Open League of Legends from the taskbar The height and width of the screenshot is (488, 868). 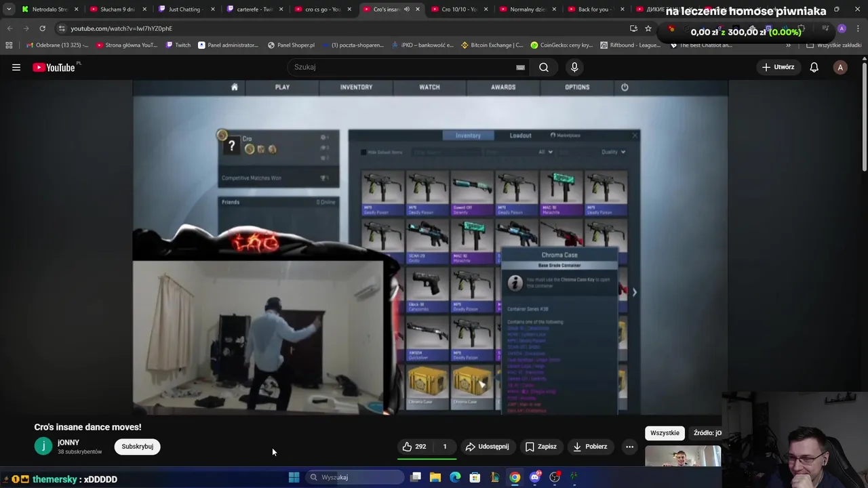(x=495, y=477)
